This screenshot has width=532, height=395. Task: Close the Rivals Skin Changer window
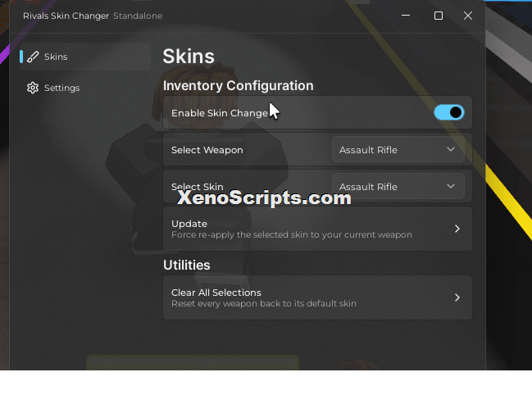(x=468, y=16)
